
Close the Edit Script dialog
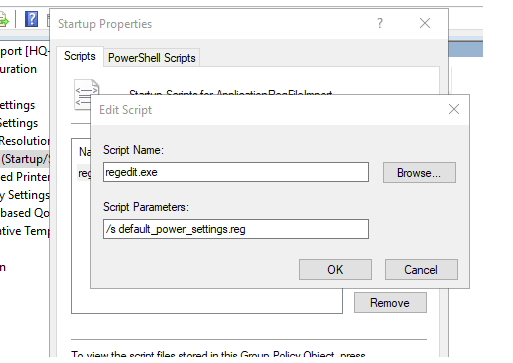tap(454, 109)
